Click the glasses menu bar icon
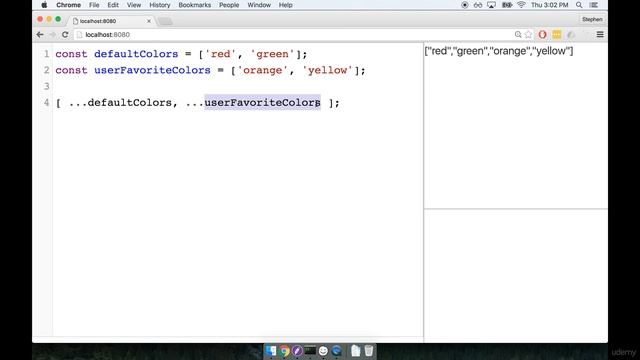 478,5
